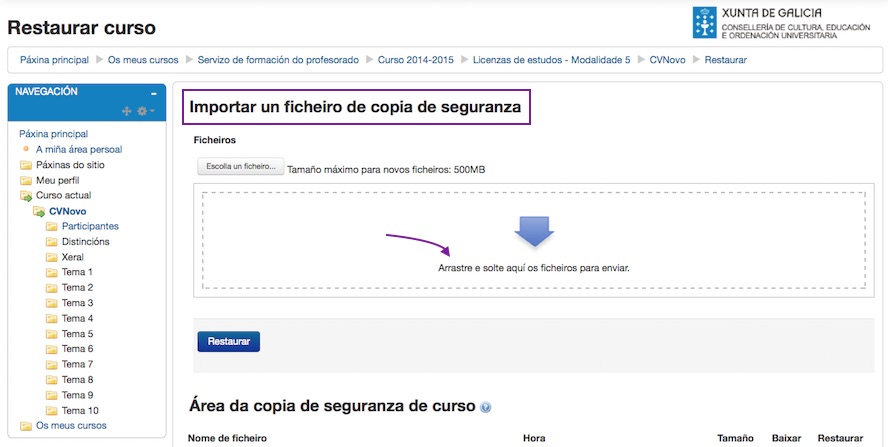Open Tema 1 label in navigation

coord(77,272)
